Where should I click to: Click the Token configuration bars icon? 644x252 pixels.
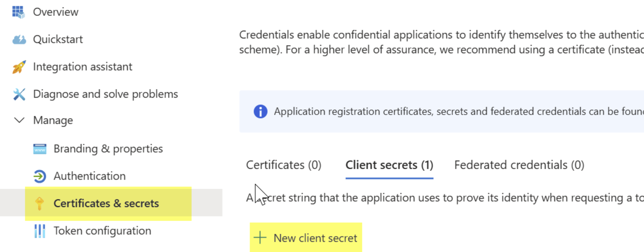pyautogui.click(x=40, y=231)
